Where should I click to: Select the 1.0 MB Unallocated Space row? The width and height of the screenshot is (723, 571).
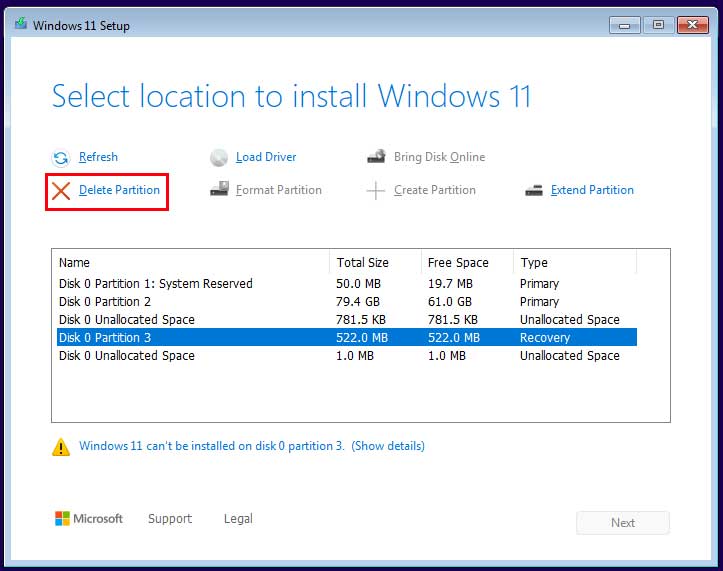pyautogui.click(x=347, y=356)
